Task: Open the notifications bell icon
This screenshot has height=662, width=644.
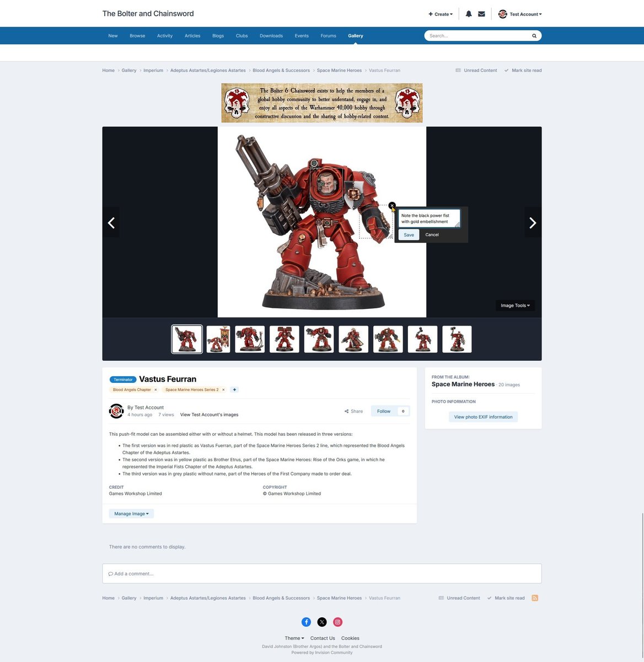Action: click(468, 14)
